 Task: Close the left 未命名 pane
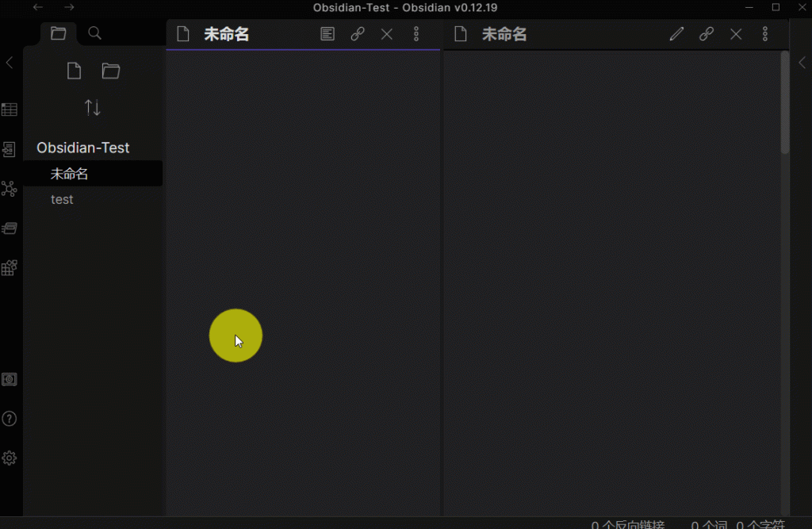(x=387, y=34)
